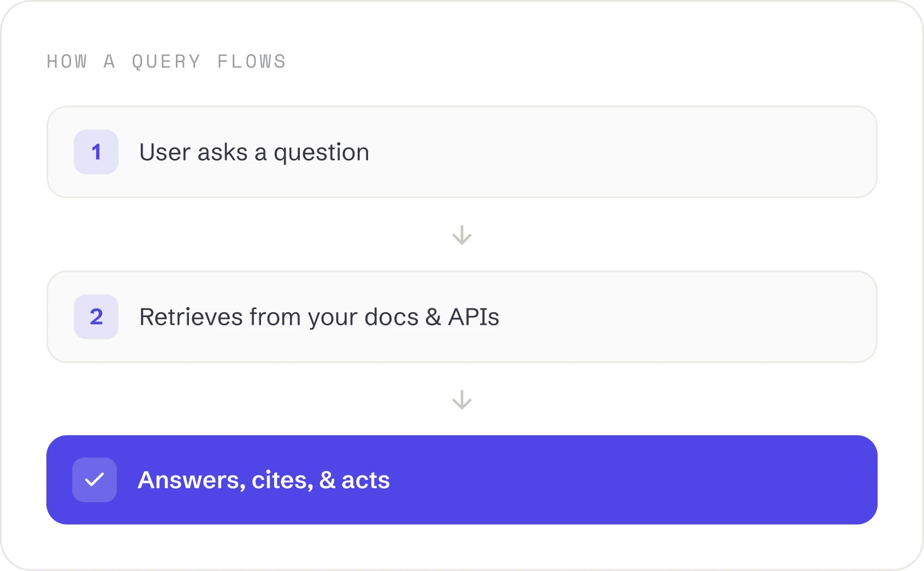Viewport: 924px width, 571px height.
Task: Click the word "QUERY" in the heading
Action: [167, 62]
